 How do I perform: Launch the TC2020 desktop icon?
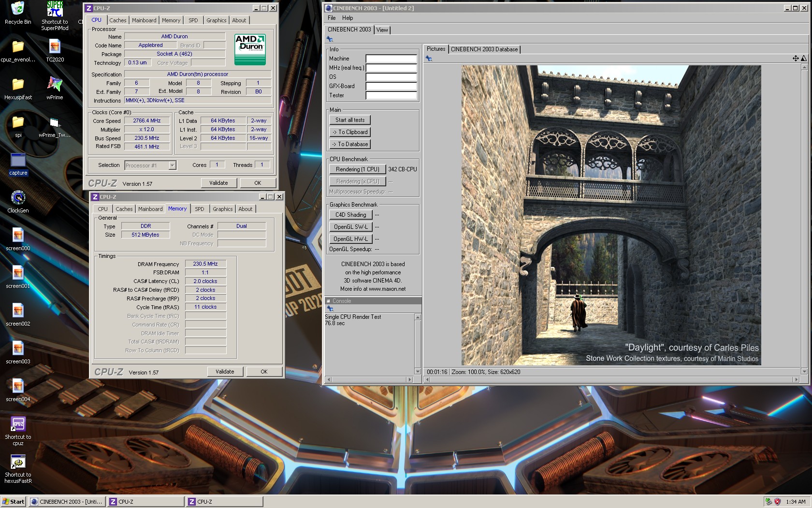pyautogui.click(x=55, y=51)
